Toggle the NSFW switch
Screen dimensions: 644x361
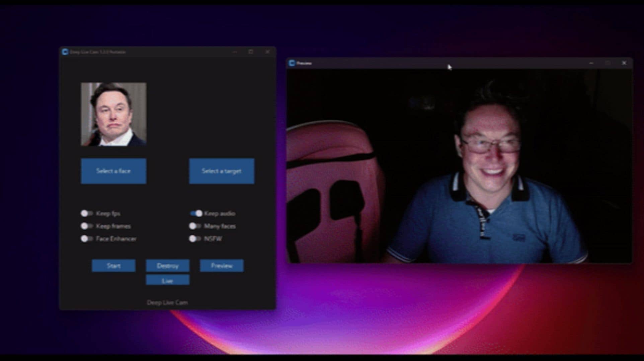(x=193, y=239)
